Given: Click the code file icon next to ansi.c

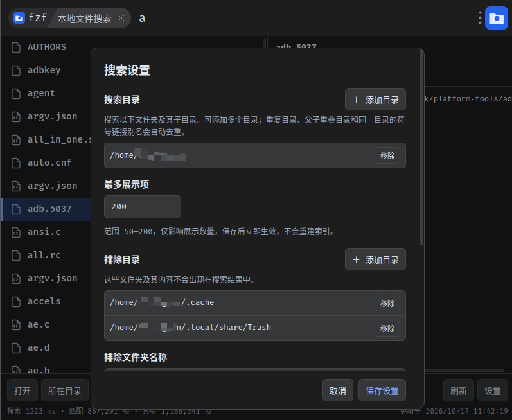Looking at the screenshot, I should 16,232.
